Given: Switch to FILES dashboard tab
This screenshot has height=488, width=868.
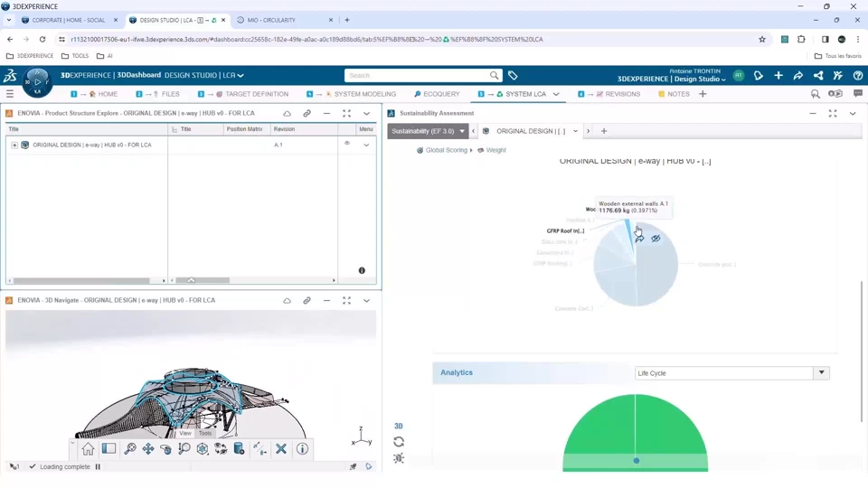Looking at the screenshot, I should (x=157, y=94).
